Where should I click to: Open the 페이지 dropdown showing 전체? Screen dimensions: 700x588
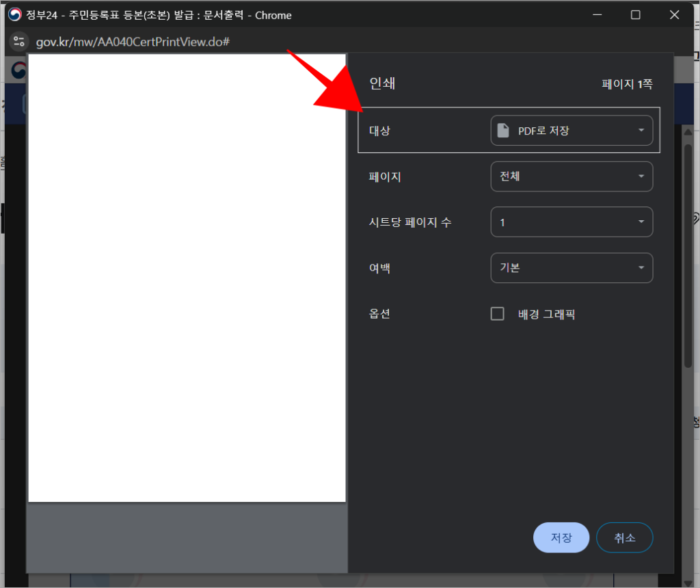pyautogui.click(x=571, y=176)
